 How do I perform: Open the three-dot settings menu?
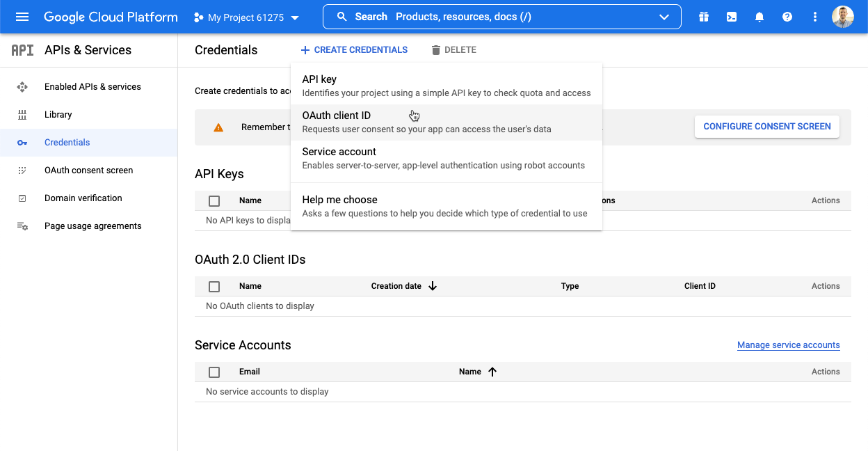coord(815,17)
